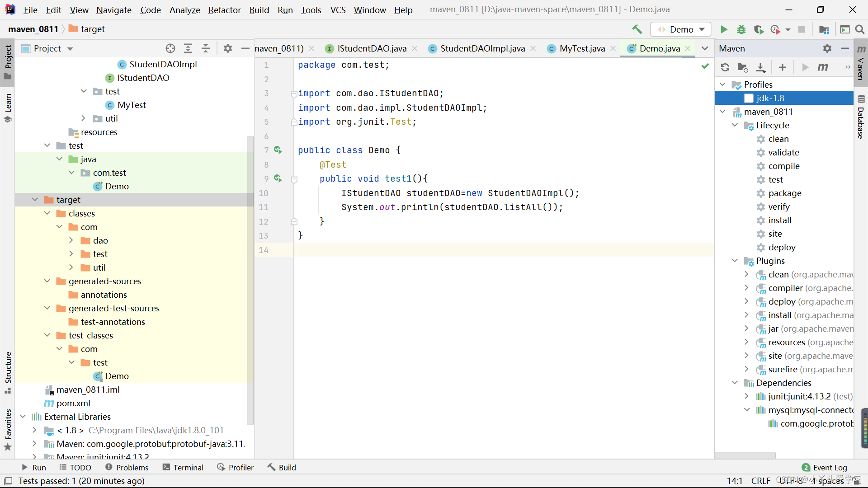Switch to MyTest.java tab
The width and height of the screenshot is (868, 488).
tap(582, 48)
